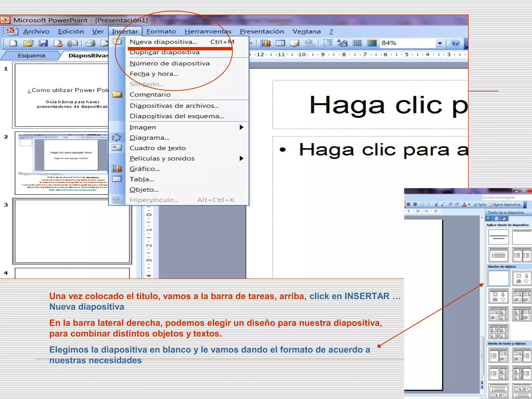Viewport: 532px width, 399px height.
Task: Click the task pane Home icon
Action: (x=504, y=219)
